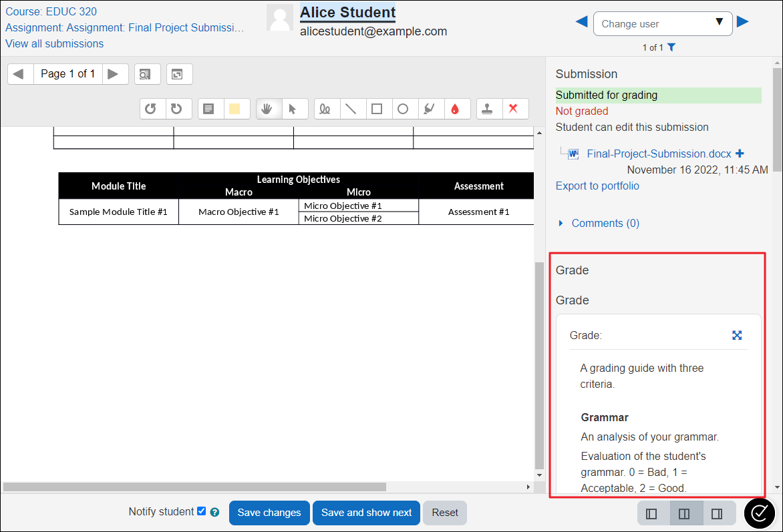Choose the Oval annotation tool
Viewport: 783px width, 532px height.
point(404,107)
